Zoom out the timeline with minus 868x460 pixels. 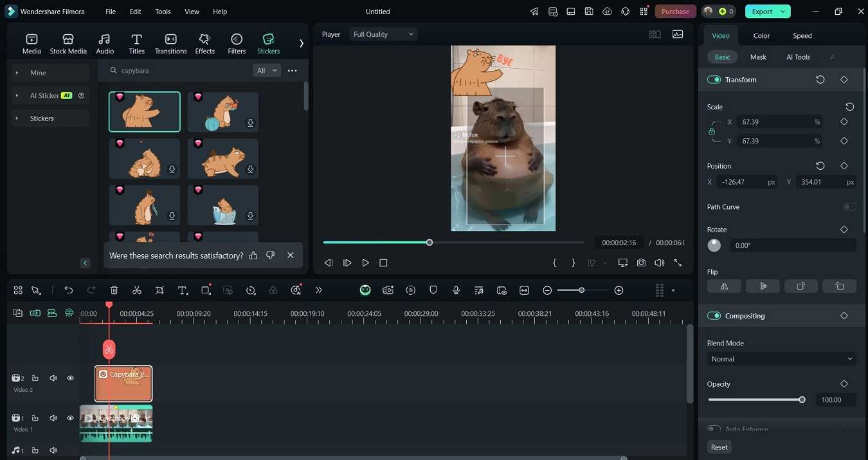coord(547,290)
